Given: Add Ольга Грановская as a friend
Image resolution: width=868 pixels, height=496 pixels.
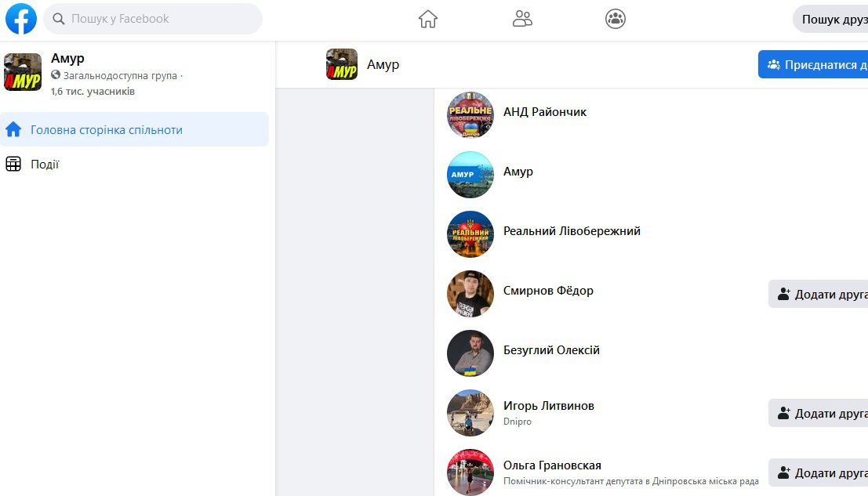Looking at the screenshot, I should [818, 472].
